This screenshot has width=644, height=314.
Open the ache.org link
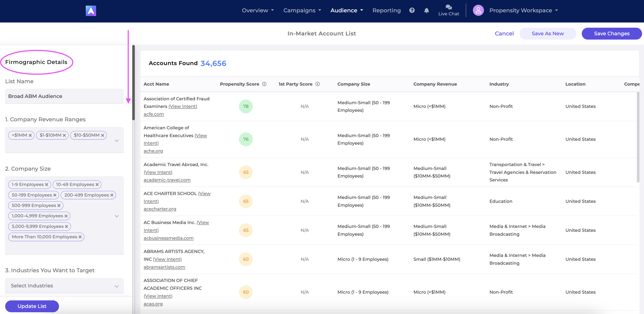(x=153, y=151)
